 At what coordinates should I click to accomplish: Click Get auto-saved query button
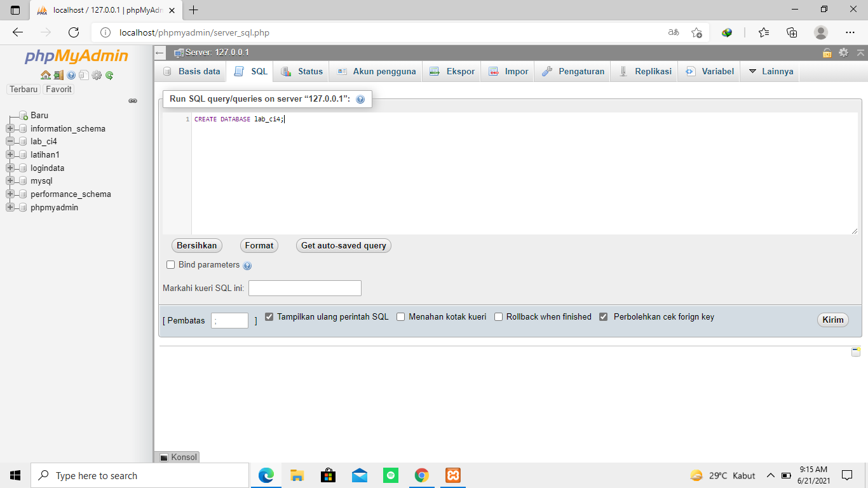click(x=343, y=245)
